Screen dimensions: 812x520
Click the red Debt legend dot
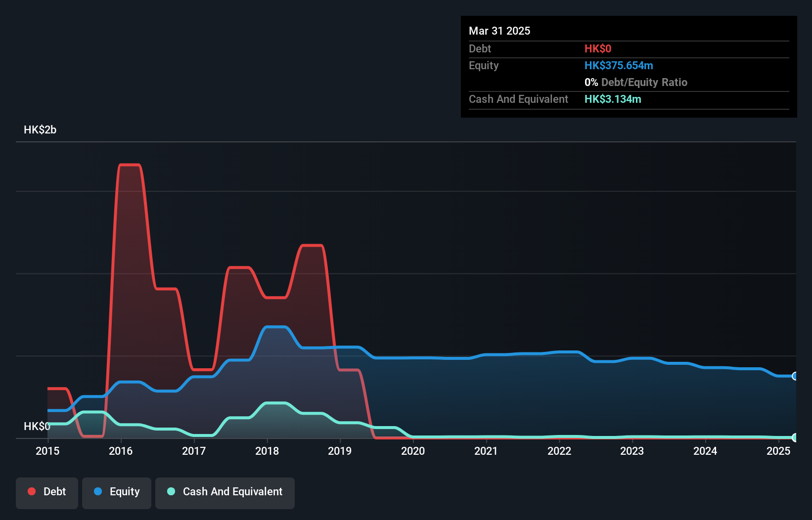tap(31, 491)
